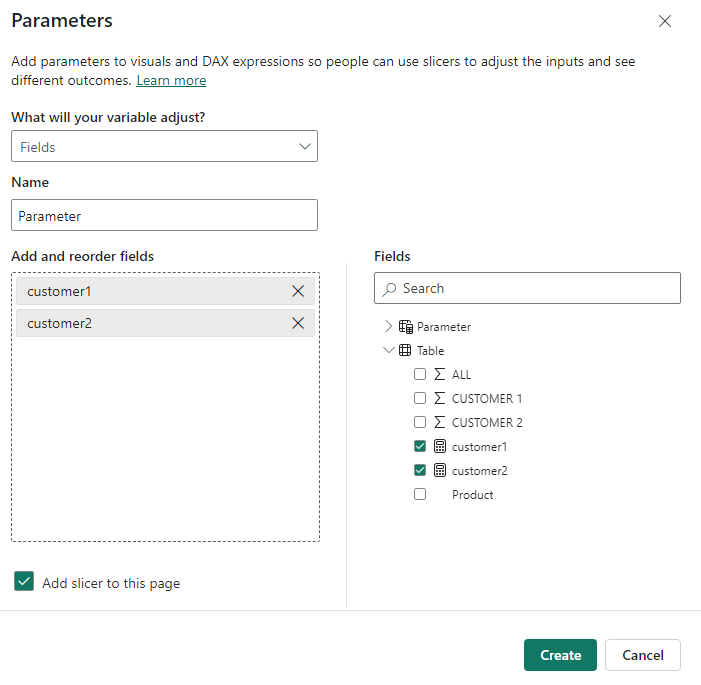Select the customer1 row in reorder list
The image size is (701, 685).
[165, 291]
